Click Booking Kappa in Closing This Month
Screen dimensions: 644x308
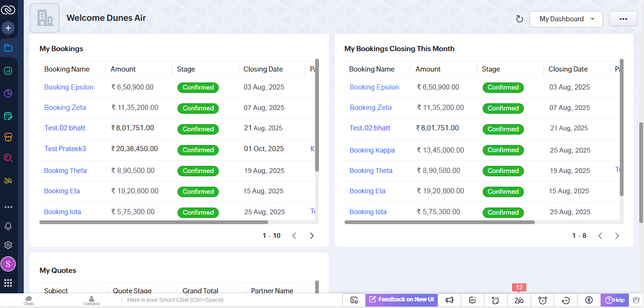372,150
